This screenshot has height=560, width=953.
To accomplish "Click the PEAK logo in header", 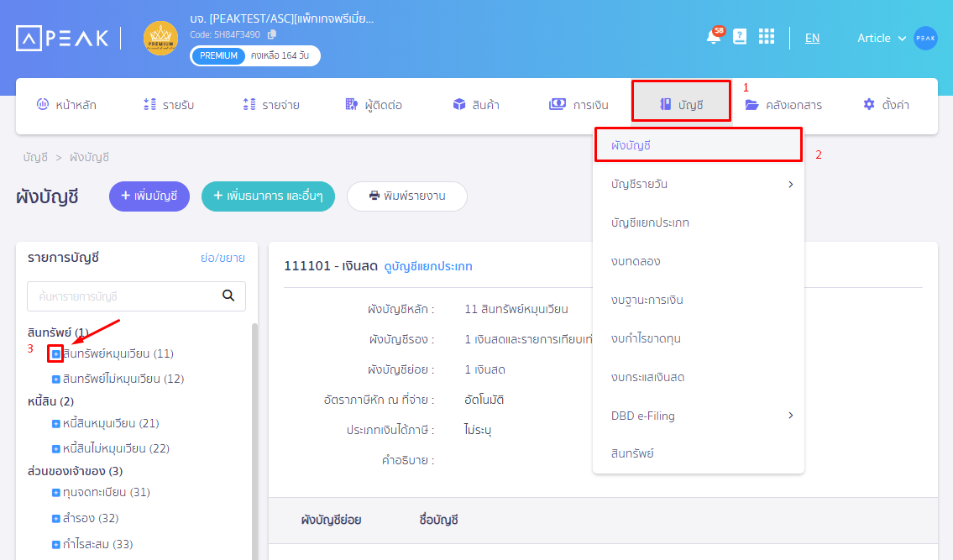I will click(63, 38).
